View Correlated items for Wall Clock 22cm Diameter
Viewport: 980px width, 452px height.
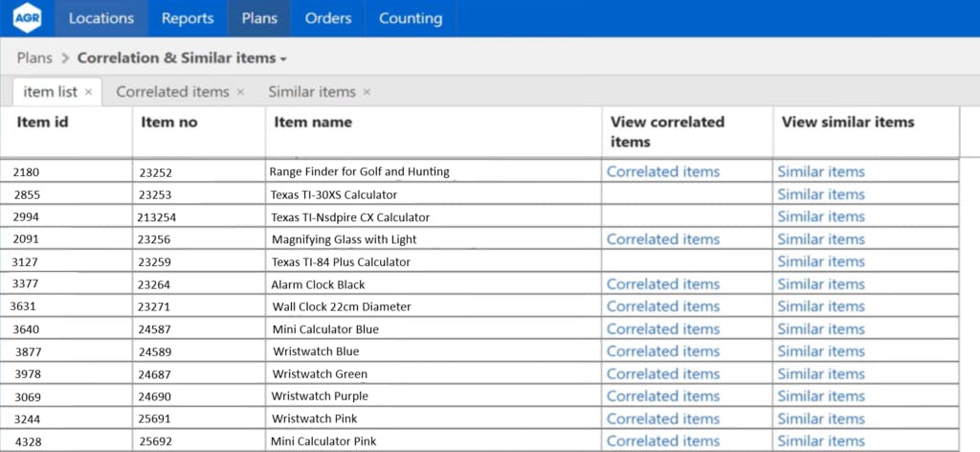(x=663, y=306)
